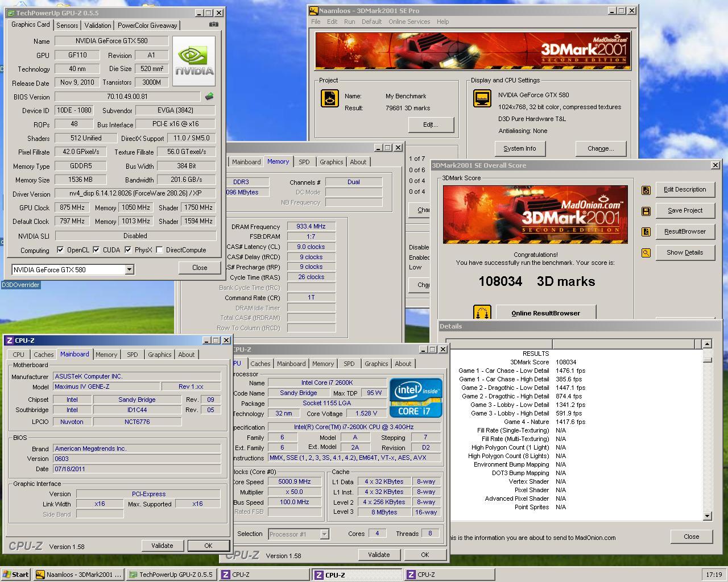
Task: Click the Details list scrollbar up arrow
Action: [x=707, y=344]
